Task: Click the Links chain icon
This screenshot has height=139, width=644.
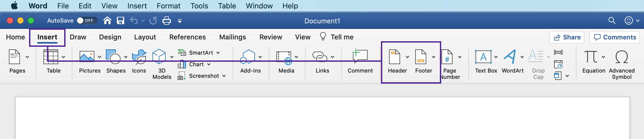Action: [320, 57]
